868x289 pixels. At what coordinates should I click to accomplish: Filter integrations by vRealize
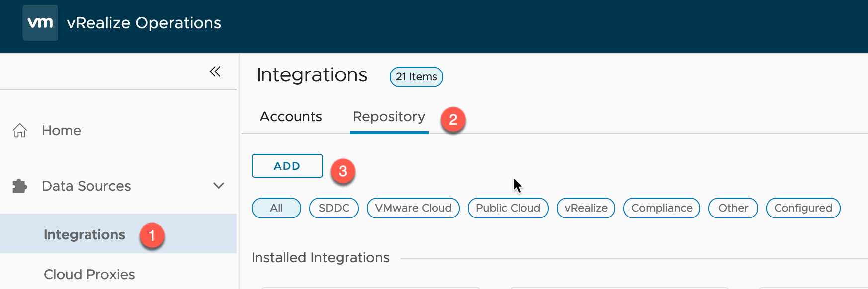click(x=586, y=208)
